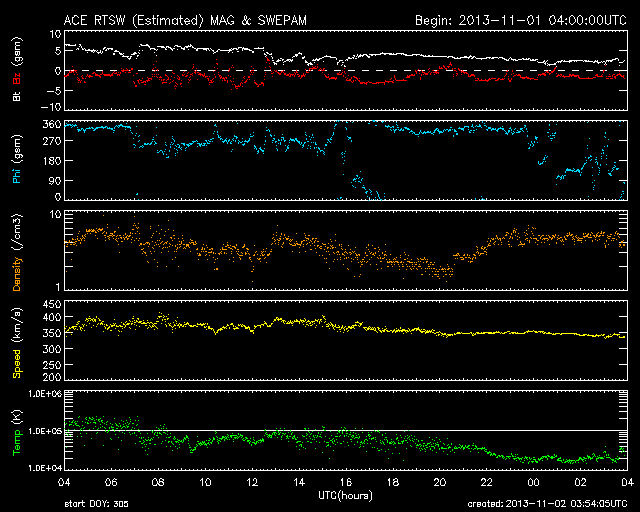The width and height of the screenshot is (640, 512).
Task: Click the 'created: 2013-11-02 03:54:05UTC' timestamp
Action: pos(547,504)
